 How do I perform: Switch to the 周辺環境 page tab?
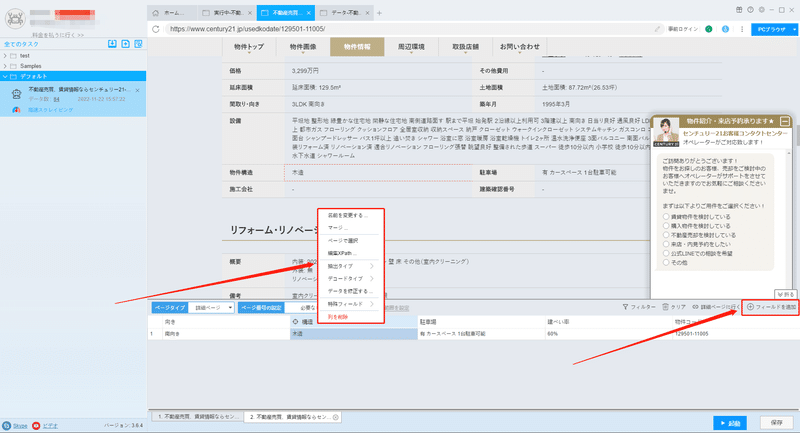(411, 46)
